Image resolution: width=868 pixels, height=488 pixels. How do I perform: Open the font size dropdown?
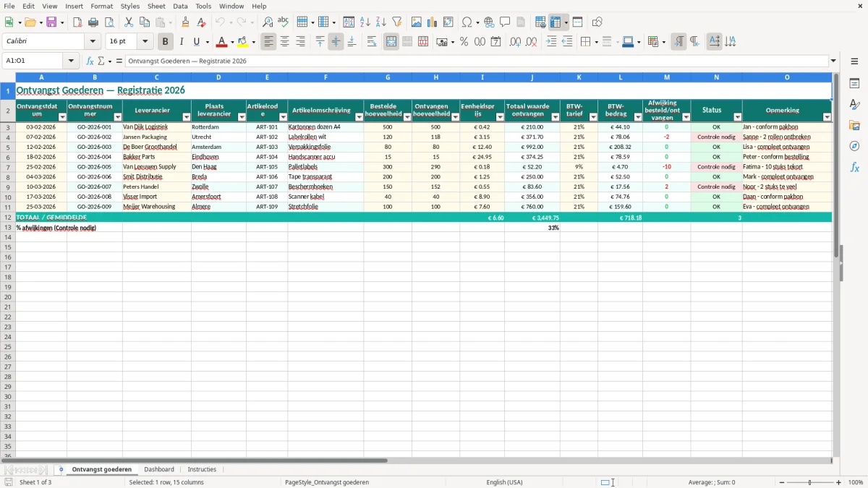(145, 42)
